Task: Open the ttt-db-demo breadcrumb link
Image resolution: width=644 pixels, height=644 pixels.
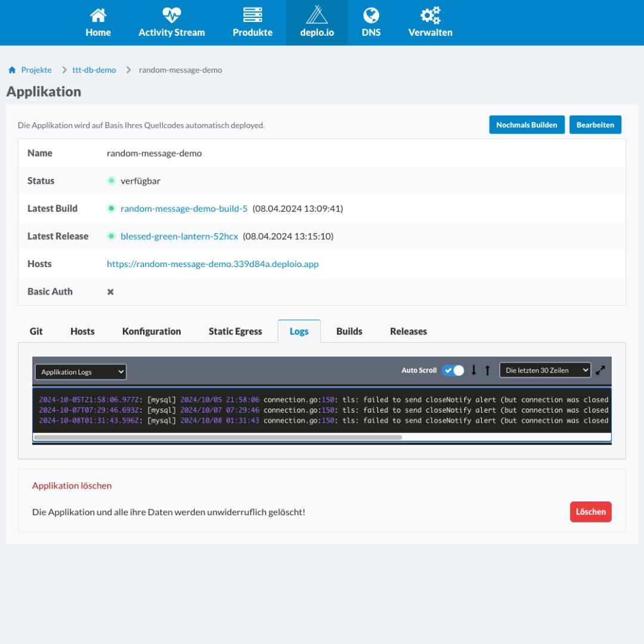Action: pos(94,70)
